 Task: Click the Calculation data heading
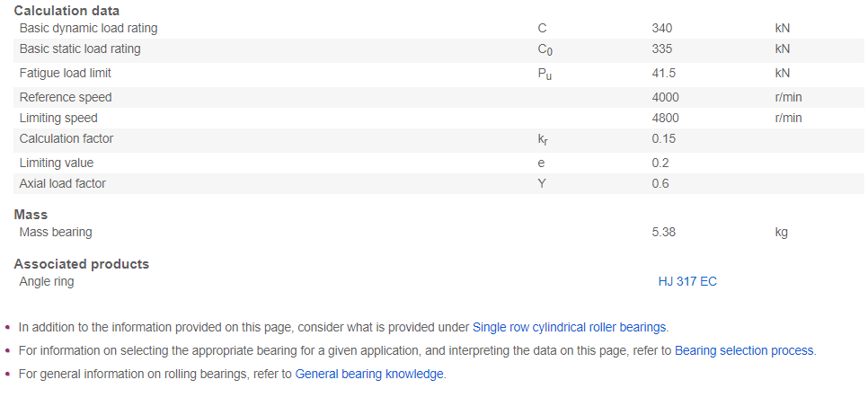[x=66, y=11]
